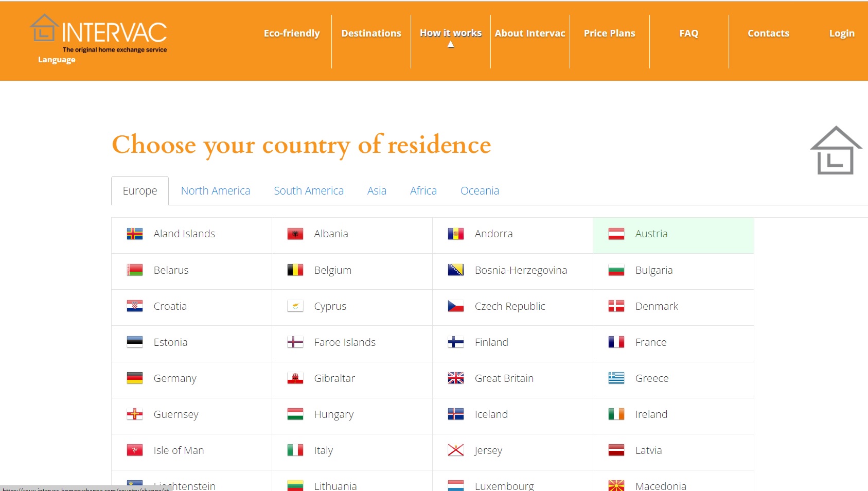Open the Oceania tab
This screenshot has width=868, height=491.
pyautogui.click(x=479, y=191)
